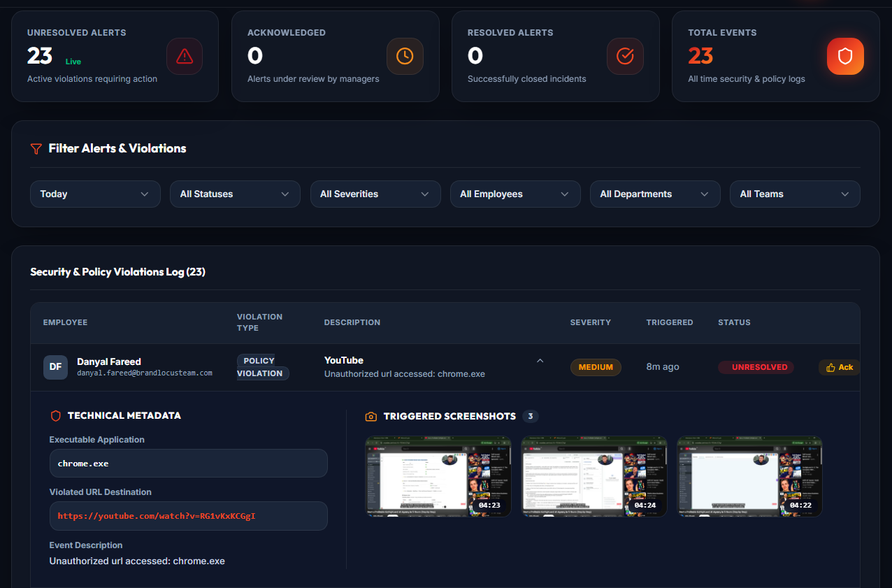
Task: Collapse the YouTube violation row details
Action: tap(540, 361)
